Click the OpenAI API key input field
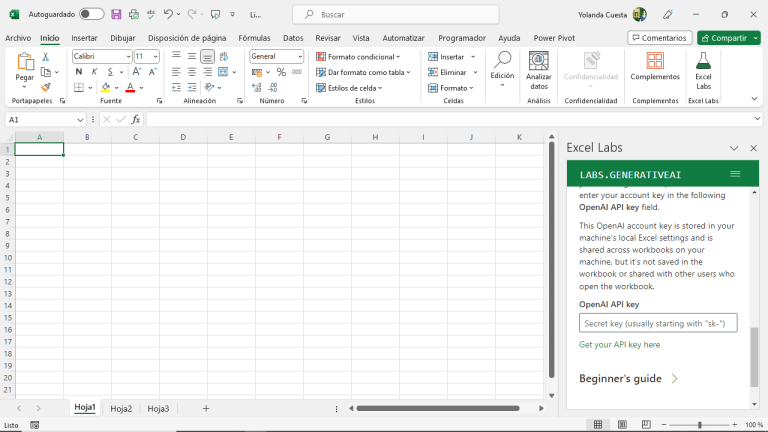The image size is (768, 432). pos(658,323)
